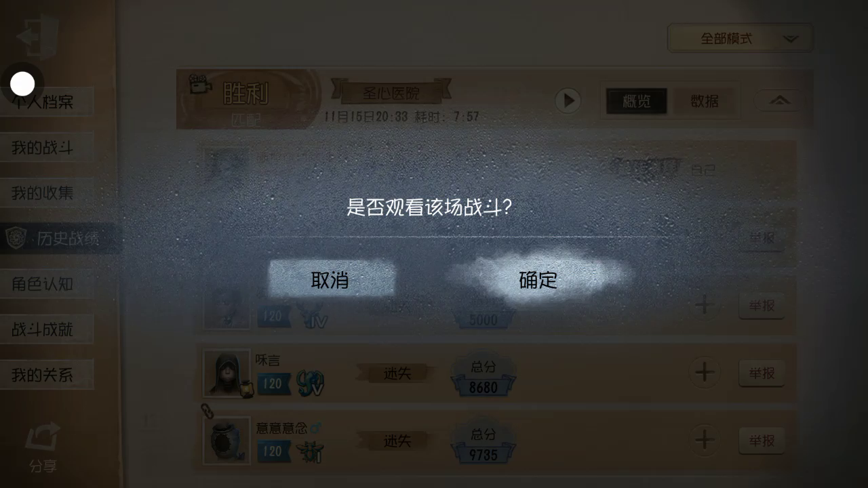Play the match replay arrow button
Viewport: 868px width, 488px height.
(568, 101)
